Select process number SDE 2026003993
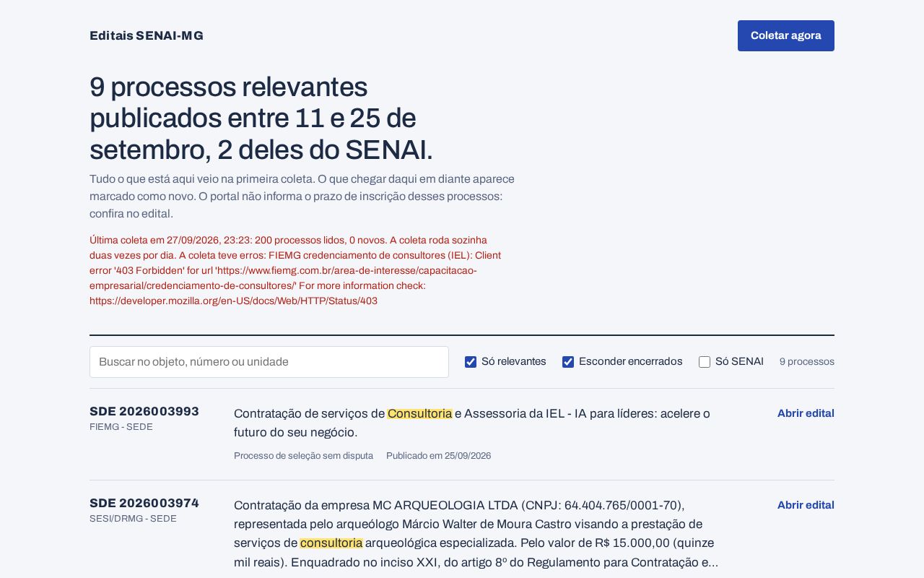 (144, 412)
